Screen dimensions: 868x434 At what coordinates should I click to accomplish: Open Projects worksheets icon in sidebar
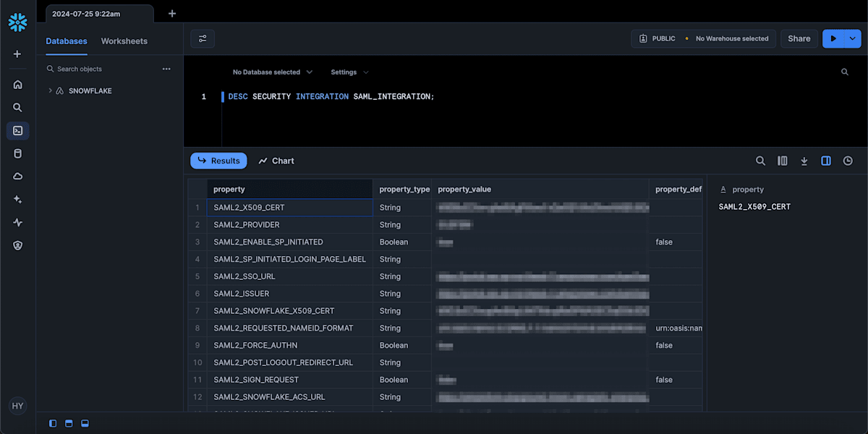tap(17, 131)
